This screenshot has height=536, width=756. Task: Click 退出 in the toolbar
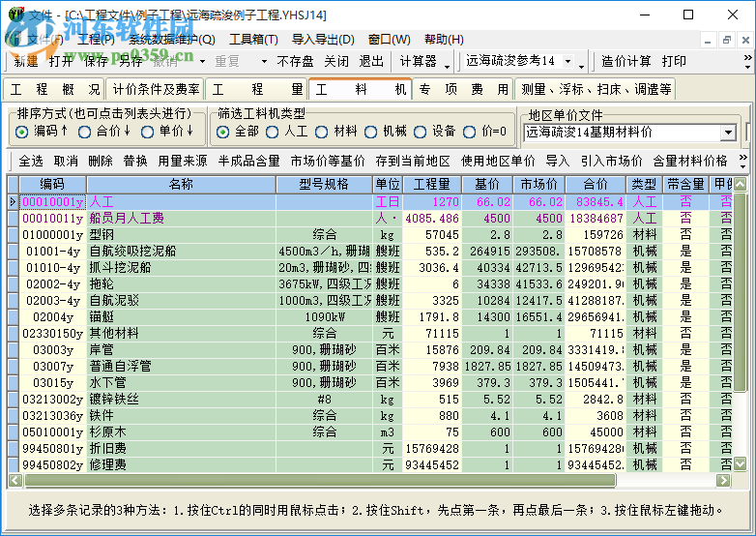[371, 61]
